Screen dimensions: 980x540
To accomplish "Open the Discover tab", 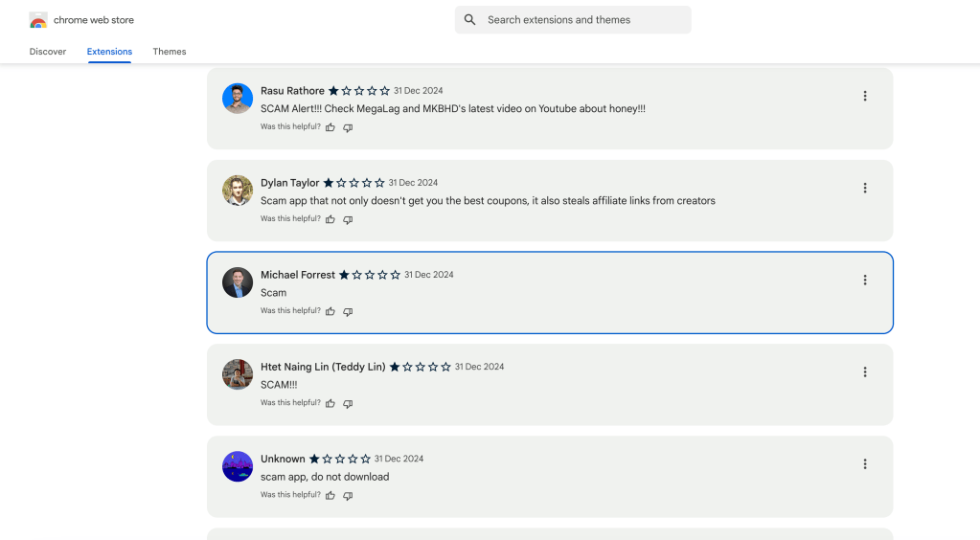I will [48, 52].
